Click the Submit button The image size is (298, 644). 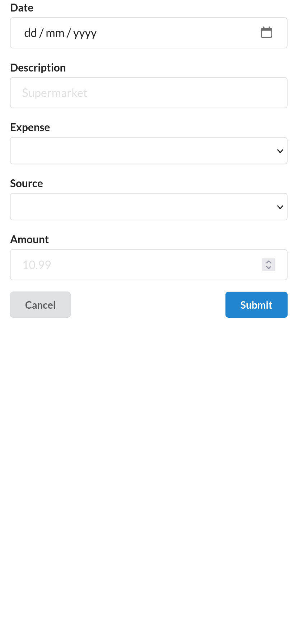pyautogui.click(x=256, y=305)
